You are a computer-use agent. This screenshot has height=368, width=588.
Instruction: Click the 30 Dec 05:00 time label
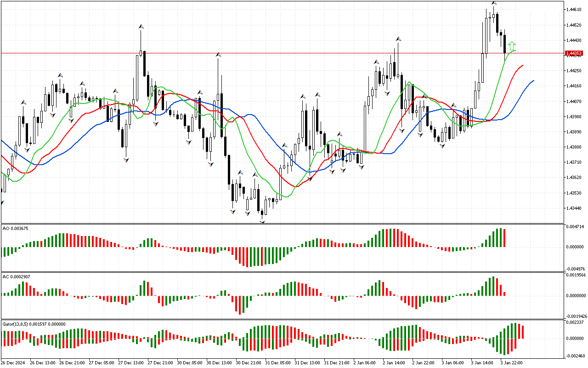point(189,363)
